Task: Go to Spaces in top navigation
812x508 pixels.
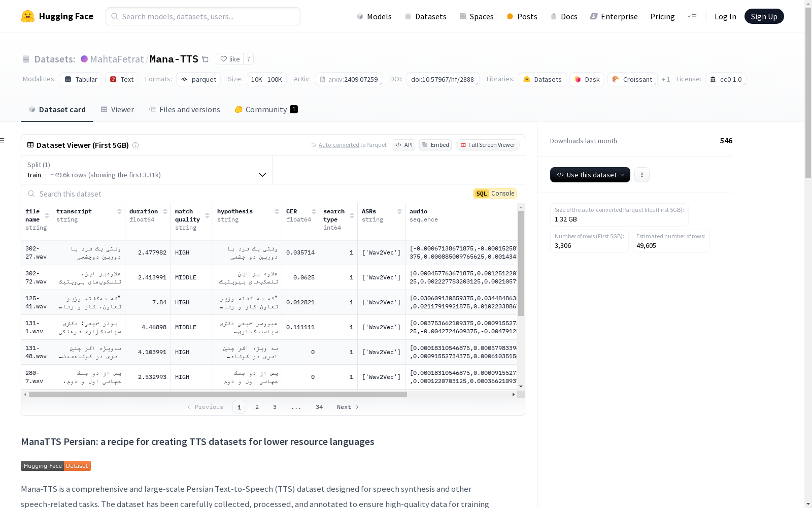Action: pyautogui.click(x=477, y=16)
